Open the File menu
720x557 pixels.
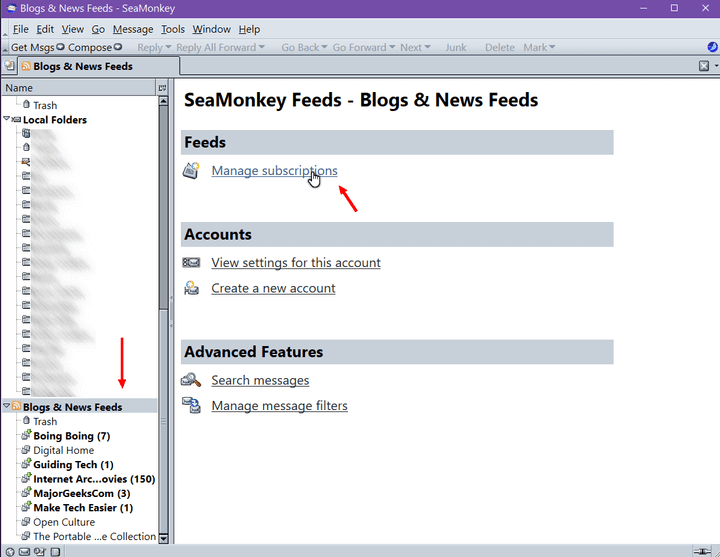pos(21,29)
